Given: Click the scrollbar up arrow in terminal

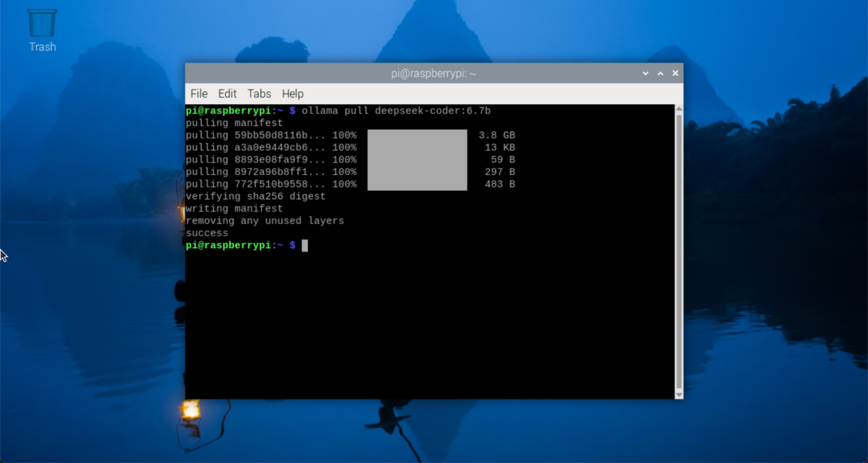Looking at the screenshot, I should [x=679, y=109].
